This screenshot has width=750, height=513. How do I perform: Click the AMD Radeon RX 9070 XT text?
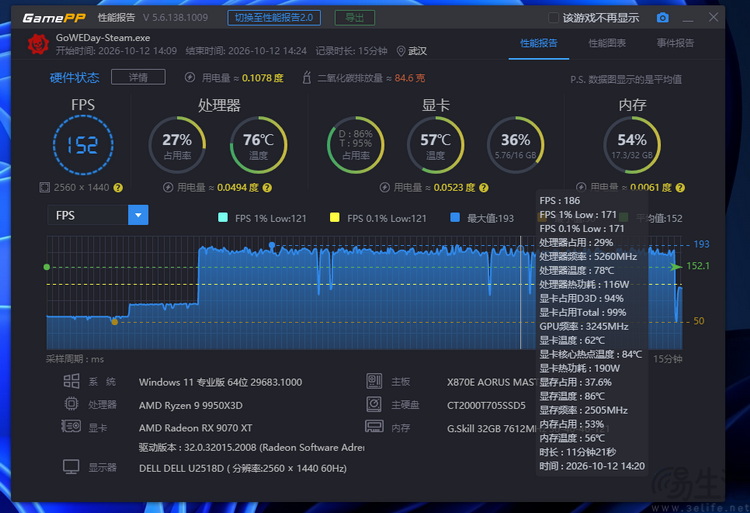[x=195, y=428]
